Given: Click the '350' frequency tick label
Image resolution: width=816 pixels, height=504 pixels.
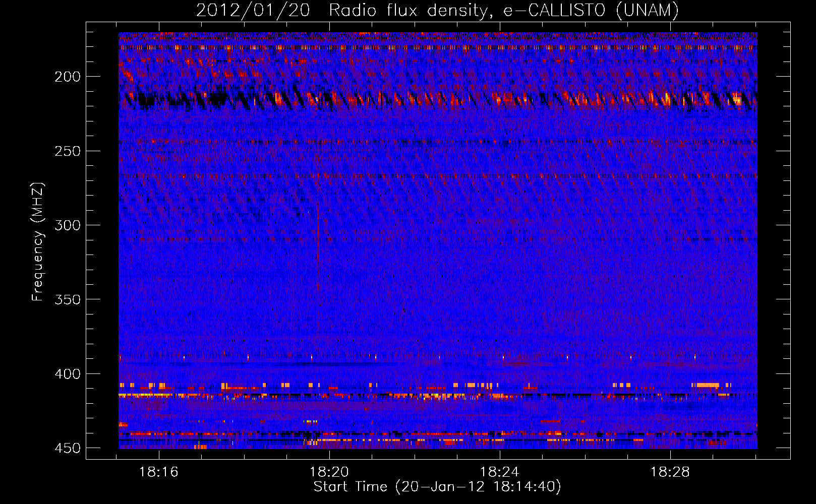Looking at the screenshot, I should click(x=68, y=299).
